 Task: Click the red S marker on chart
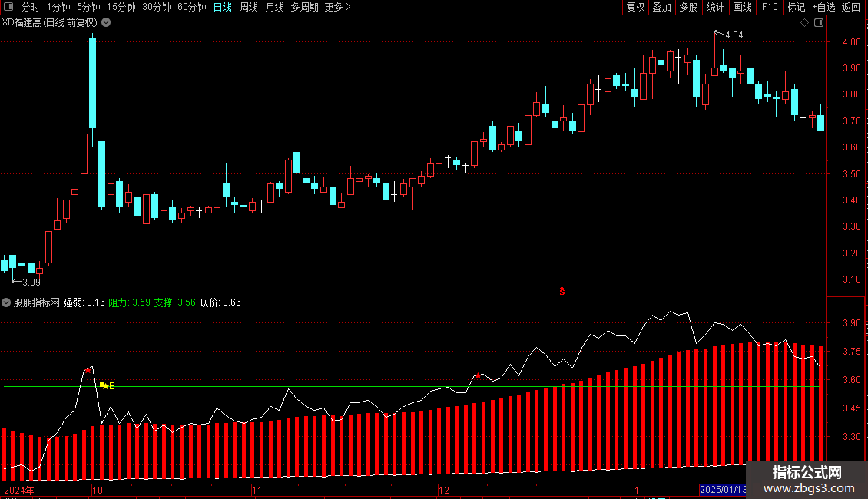tap(562, 291)
